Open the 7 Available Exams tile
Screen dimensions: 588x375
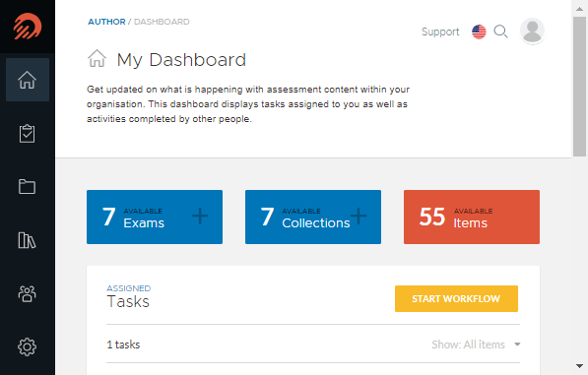tap(155, 217)
